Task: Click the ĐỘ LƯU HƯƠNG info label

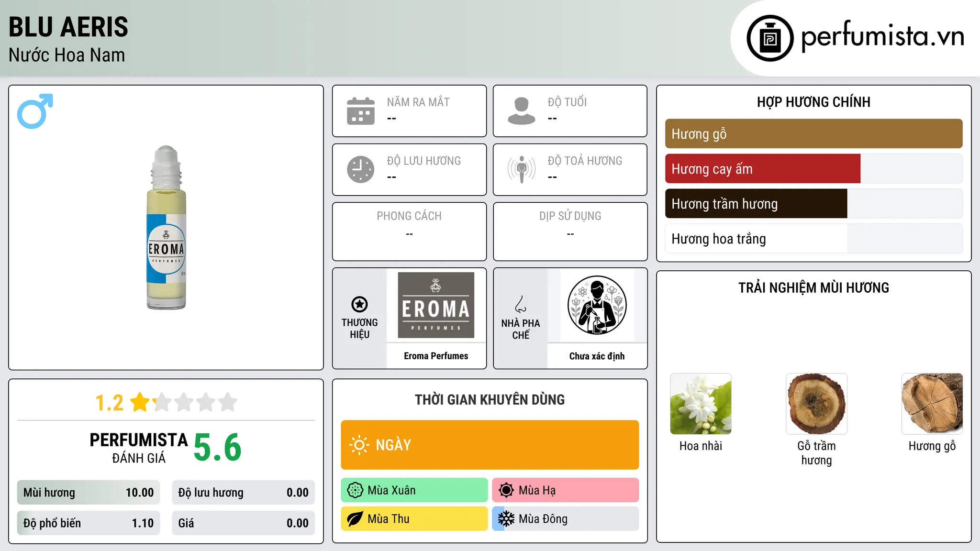Action: 424,161
